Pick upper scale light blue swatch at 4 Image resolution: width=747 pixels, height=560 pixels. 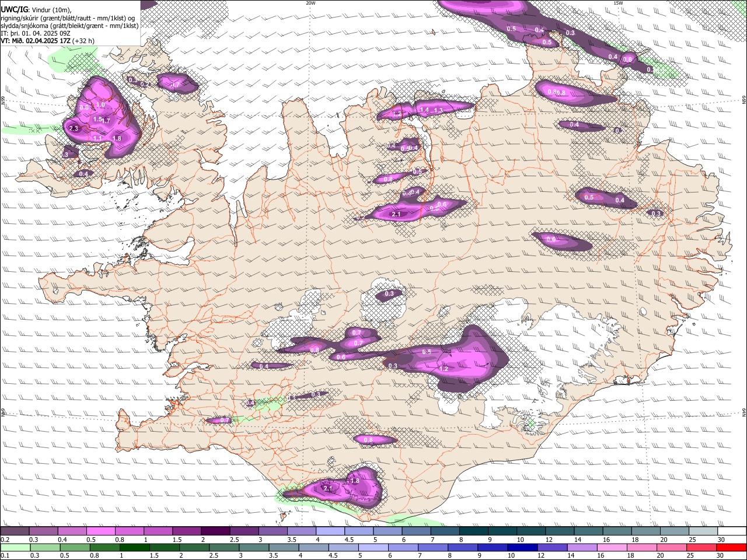330,531
